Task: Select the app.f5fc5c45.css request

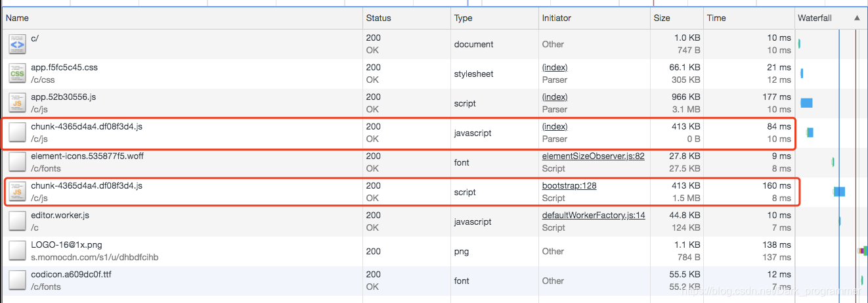Action: [64, 67]
